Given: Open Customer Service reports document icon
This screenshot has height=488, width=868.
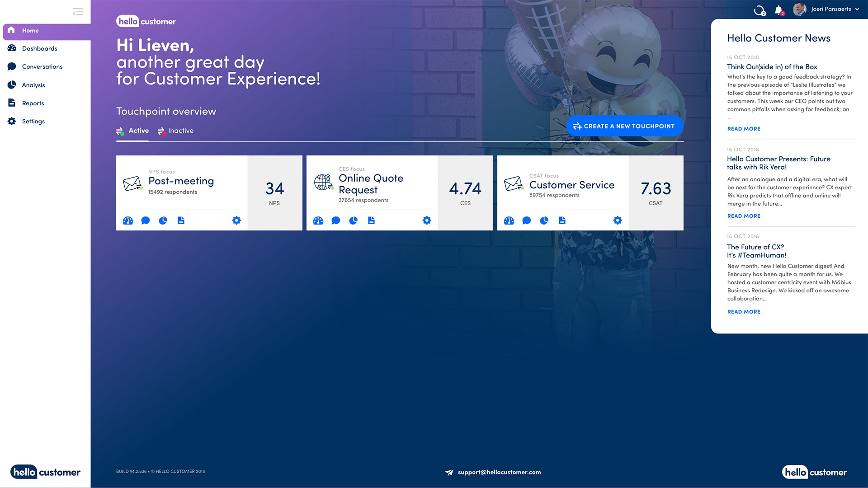Looking at the screenshot, I should [x=562, y=221].
